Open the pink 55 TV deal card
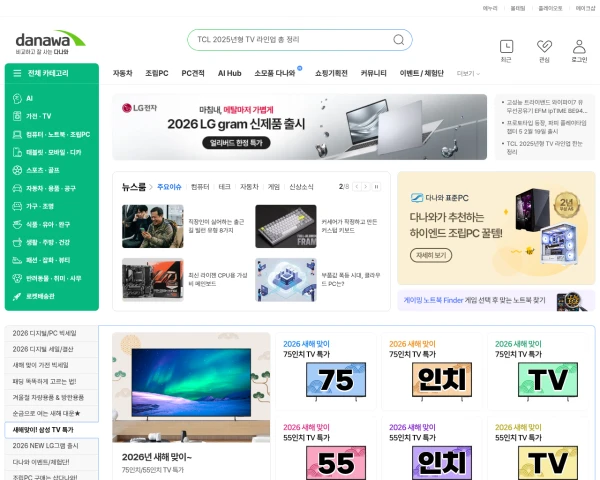The image size is (600, 480). 328,449
